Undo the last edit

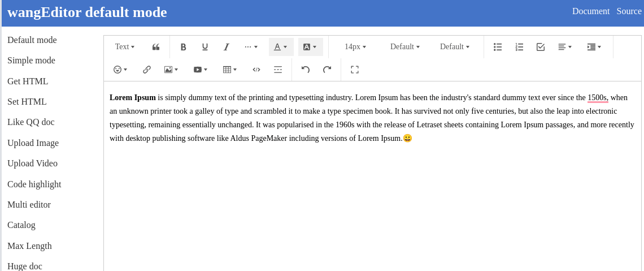point(305,70)
